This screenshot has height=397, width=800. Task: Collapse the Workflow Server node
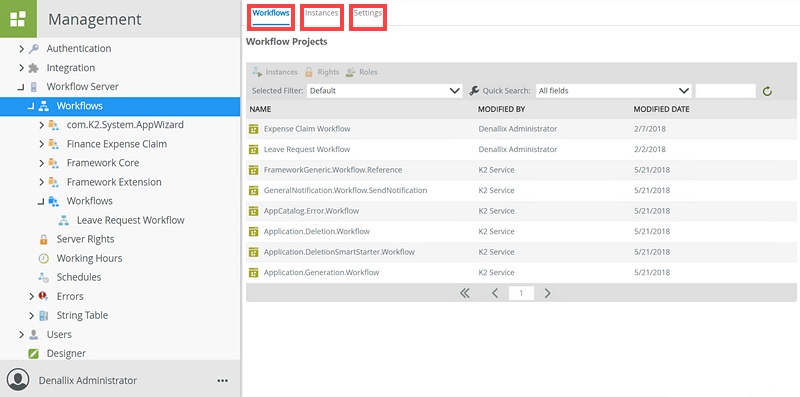(x=21, y=87)
